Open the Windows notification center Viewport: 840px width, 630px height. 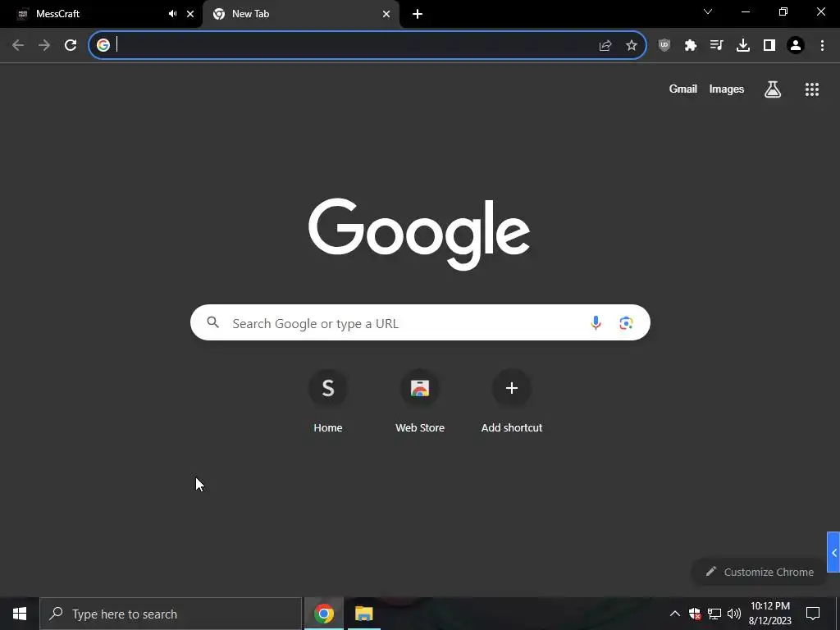click(x=813, y=614)
